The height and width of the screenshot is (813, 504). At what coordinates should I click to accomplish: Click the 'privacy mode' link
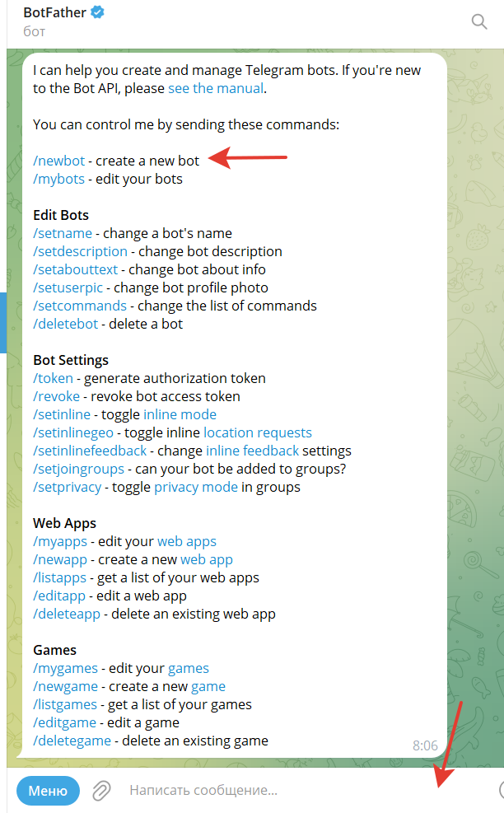196,487
